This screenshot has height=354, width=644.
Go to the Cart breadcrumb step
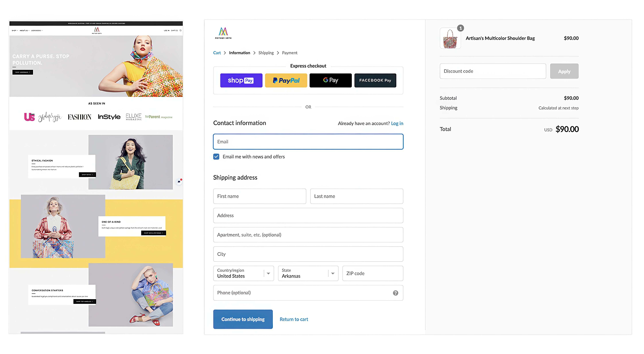(x=217, y=53)
